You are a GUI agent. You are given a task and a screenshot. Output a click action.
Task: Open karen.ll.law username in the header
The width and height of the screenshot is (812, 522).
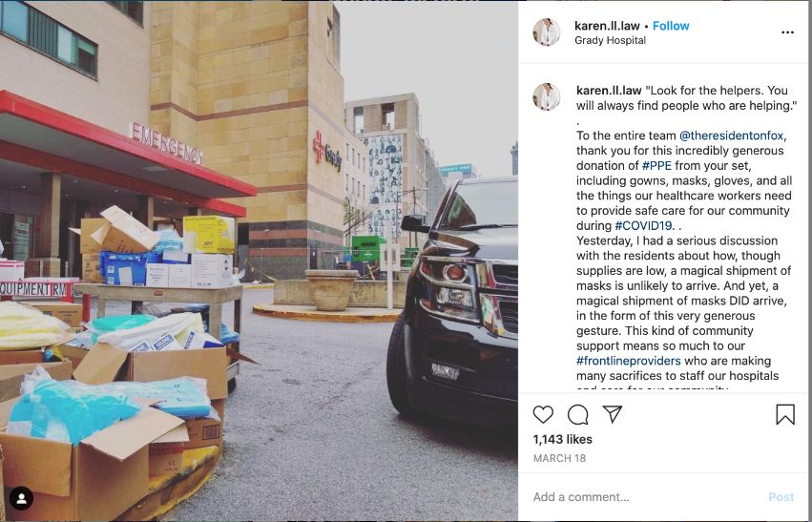tap(607, 26)
